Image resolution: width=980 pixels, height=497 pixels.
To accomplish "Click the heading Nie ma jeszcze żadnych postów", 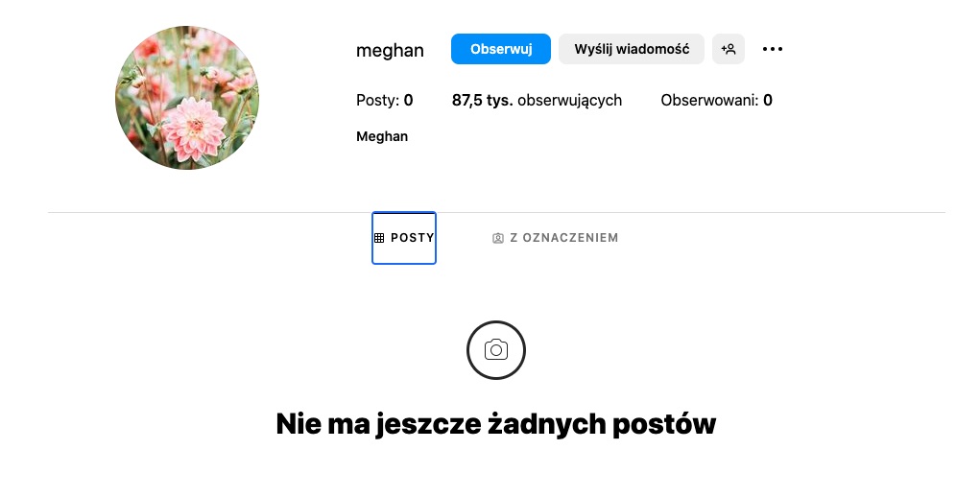I will coord(495,423).
